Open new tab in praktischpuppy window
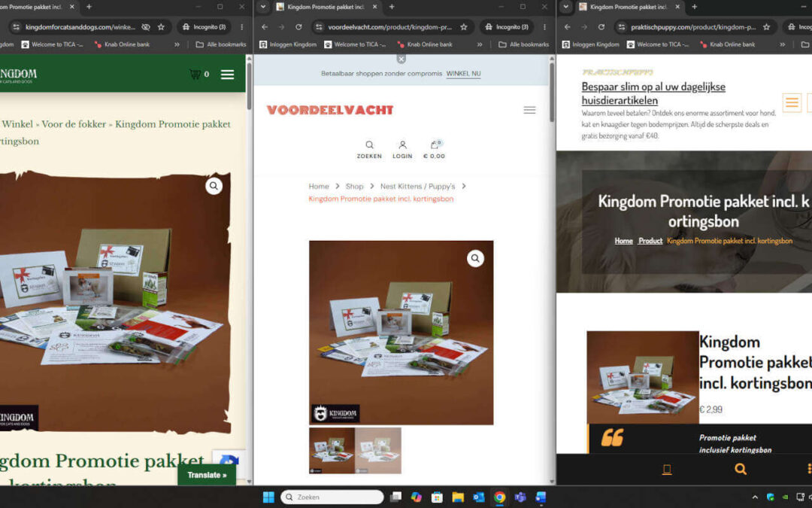 [x=695, y=7]
